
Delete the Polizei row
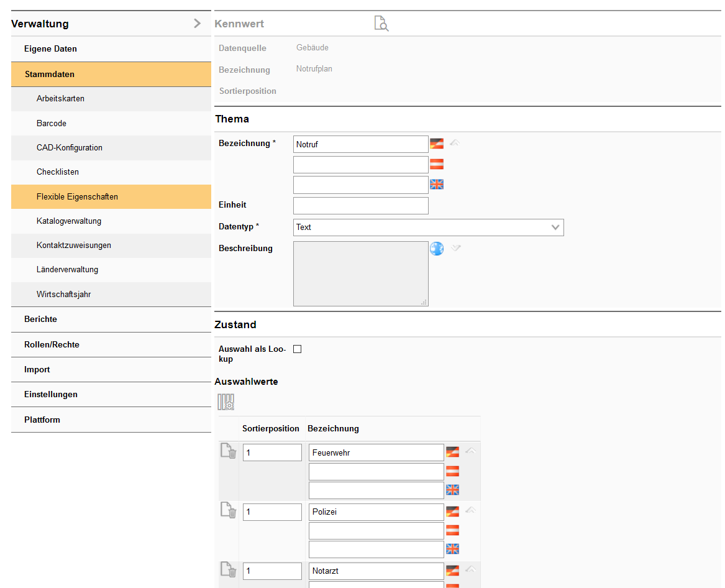click(228, 511)
